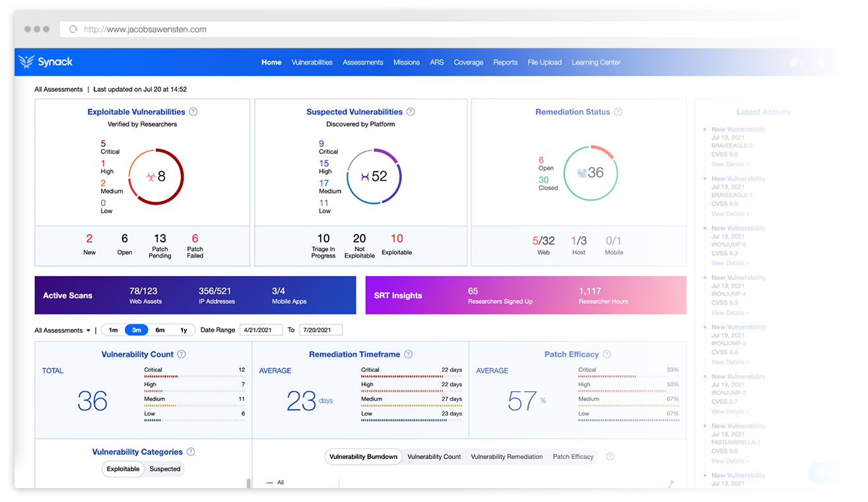
Task: Switch the time range to 6m
Action: (160, 330)
